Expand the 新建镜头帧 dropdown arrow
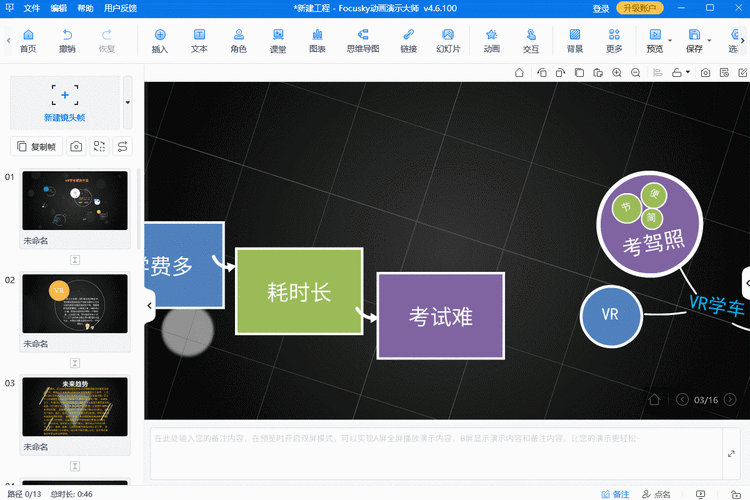Image resolution: width=750 pixels, height=500 pixels. [x=128, y=102]
